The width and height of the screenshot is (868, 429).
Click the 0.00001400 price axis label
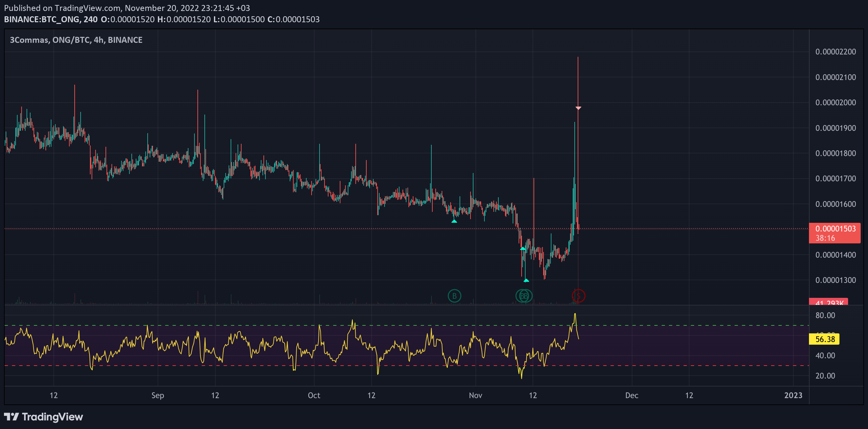835,255
